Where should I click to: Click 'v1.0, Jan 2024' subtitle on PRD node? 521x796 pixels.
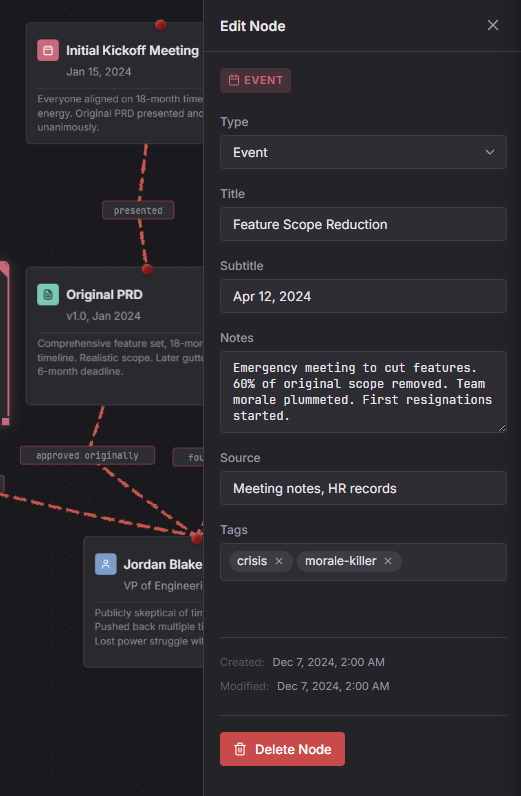[x=104, y=316]
